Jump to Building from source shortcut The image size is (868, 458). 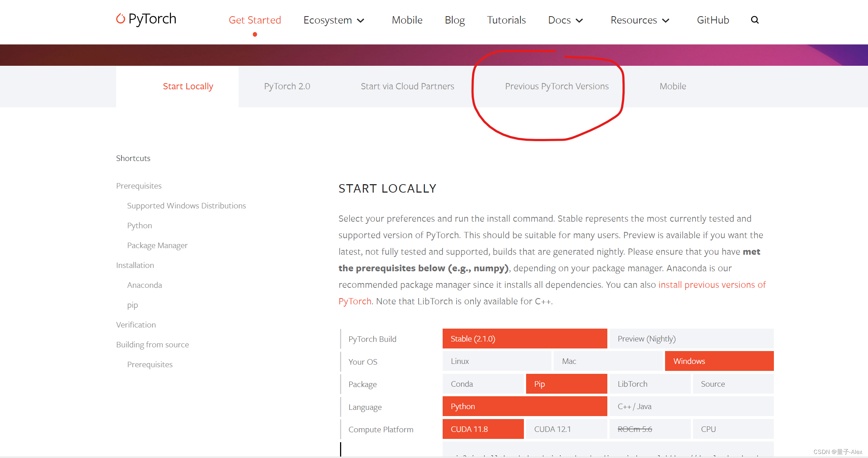pyautogui.click(x=153, y=345)
